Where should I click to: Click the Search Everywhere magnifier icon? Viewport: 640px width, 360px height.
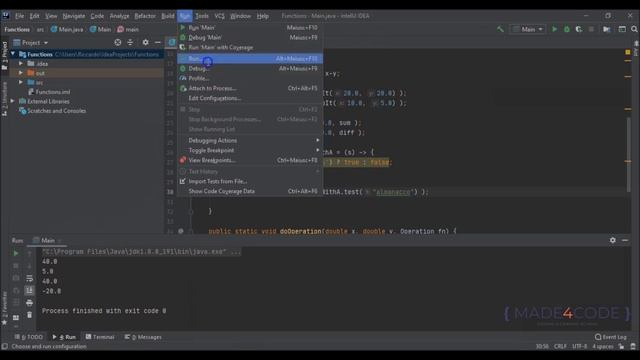point(634,29)
